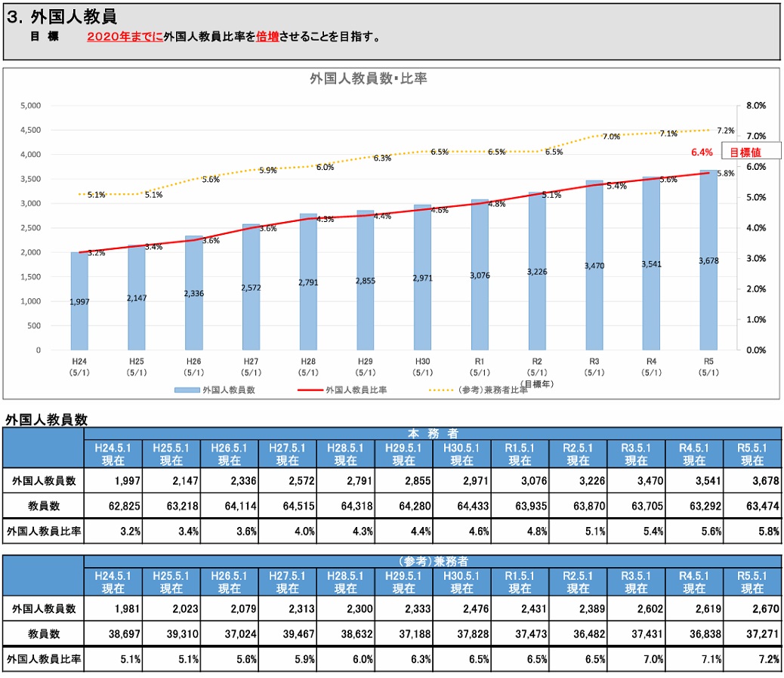Click the 38,697 table cell
Screen dimensions: 784x678
pyautogui.click(x=113, y=634)
